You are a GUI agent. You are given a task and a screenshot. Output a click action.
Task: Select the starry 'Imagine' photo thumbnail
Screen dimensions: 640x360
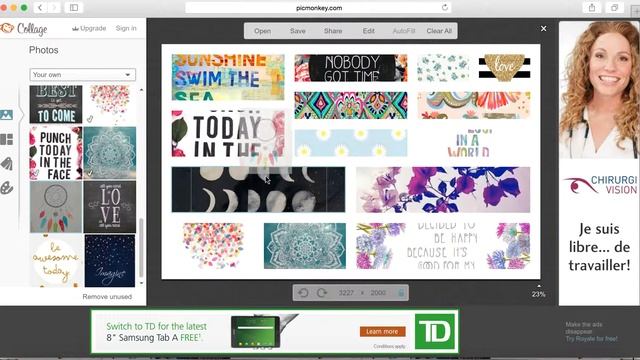point(110,261)
